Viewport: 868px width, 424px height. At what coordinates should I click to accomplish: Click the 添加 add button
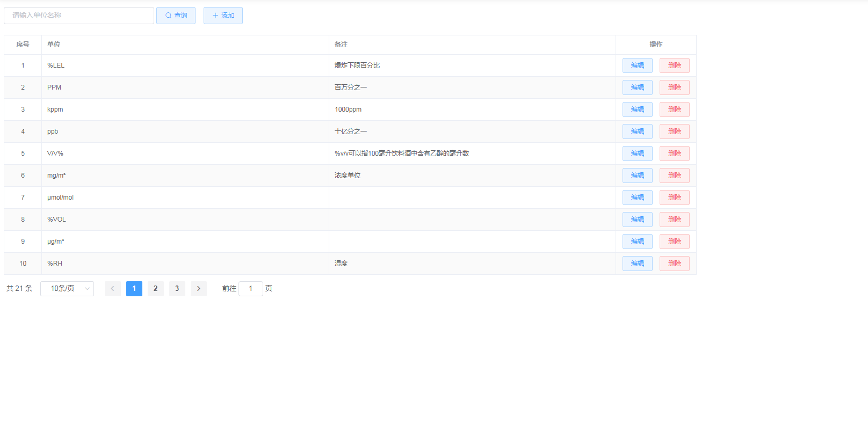point(223,16)
